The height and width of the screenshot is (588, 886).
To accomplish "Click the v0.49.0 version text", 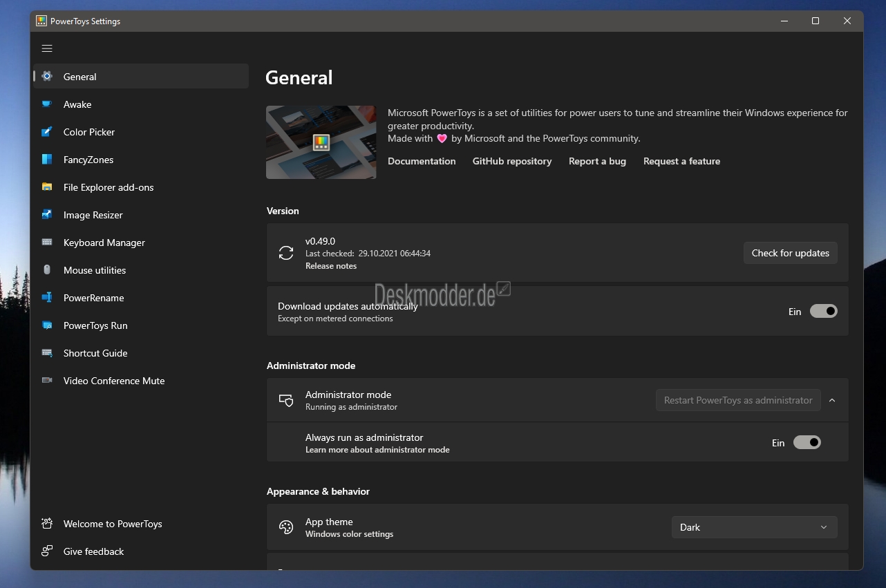I will point(320,241).
